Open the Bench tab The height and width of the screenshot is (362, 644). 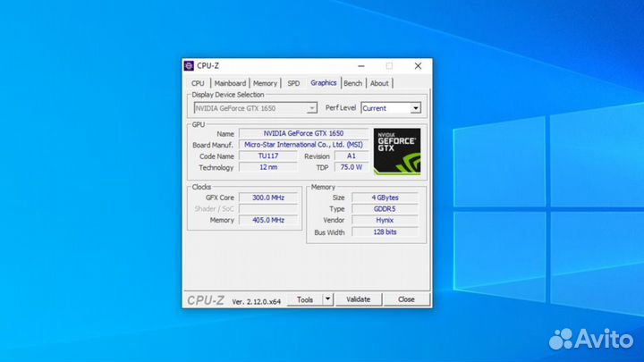352,83
